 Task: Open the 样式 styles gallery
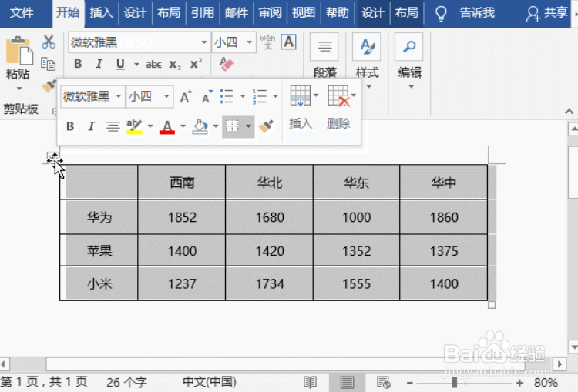click(367, 61)
